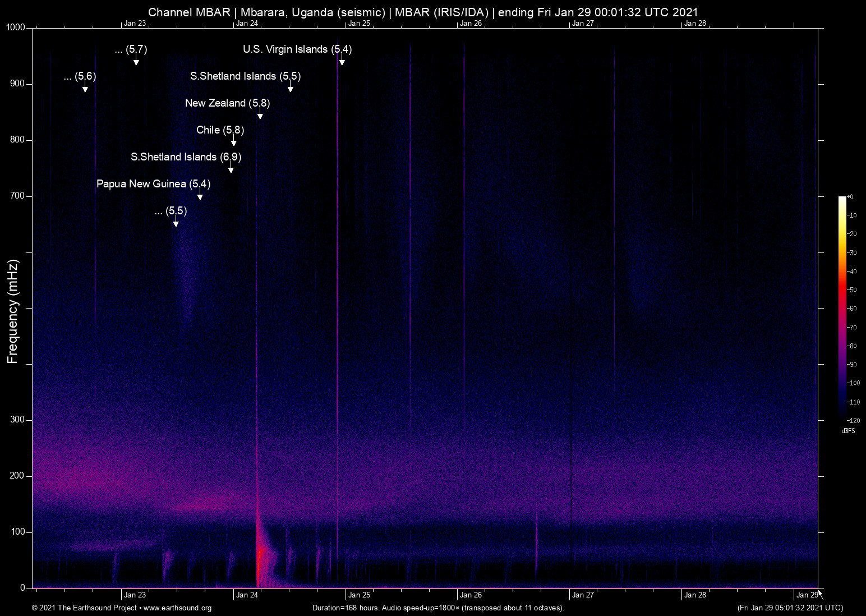Click the arrow under S.Shetland Islands (5.5)
866x616 pixels.
point(290,88)
